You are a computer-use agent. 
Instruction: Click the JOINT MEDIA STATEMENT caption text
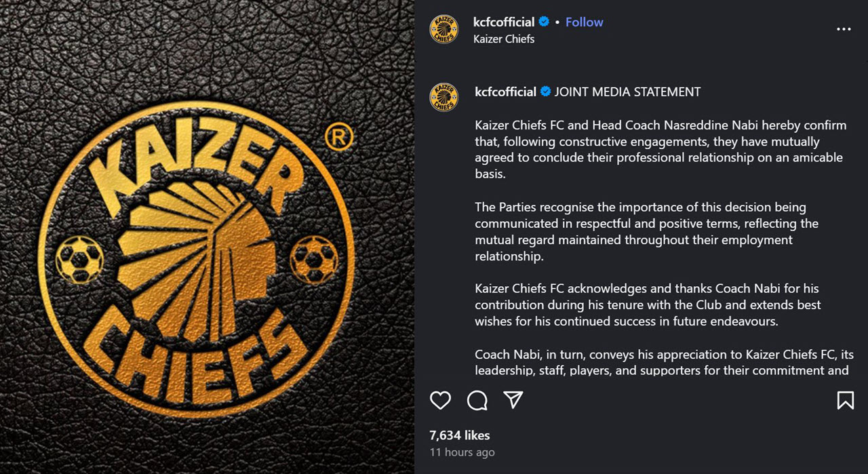627,92
